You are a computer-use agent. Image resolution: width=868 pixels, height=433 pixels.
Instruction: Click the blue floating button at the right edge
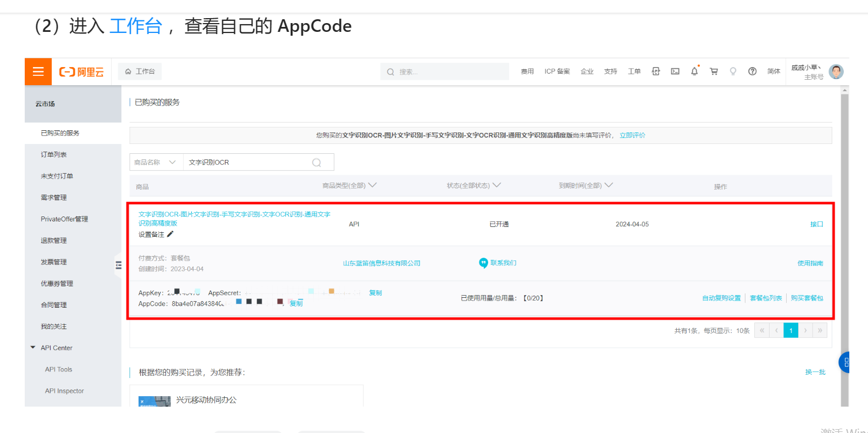pyautogui.click(x=844, y=362)
